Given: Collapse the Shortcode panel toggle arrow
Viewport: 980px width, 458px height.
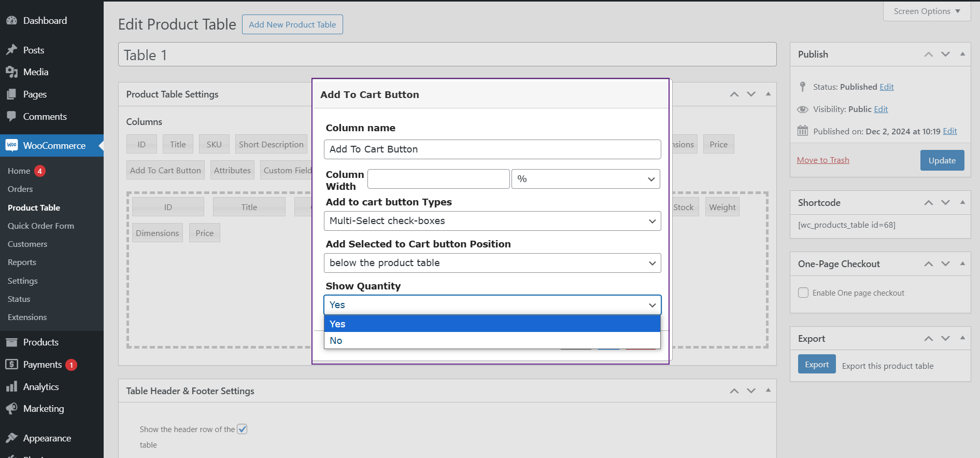Looking at the screenshot, I should click(962, 202).
